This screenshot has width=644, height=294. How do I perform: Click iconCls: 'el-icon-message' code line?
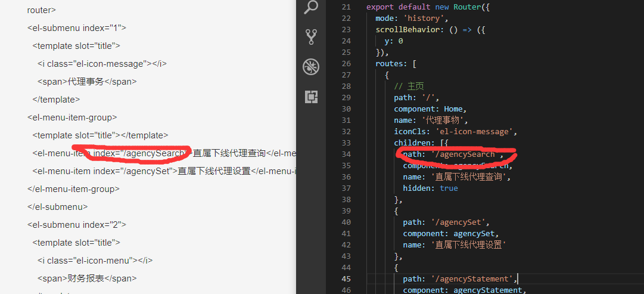(x=455, y=132)
